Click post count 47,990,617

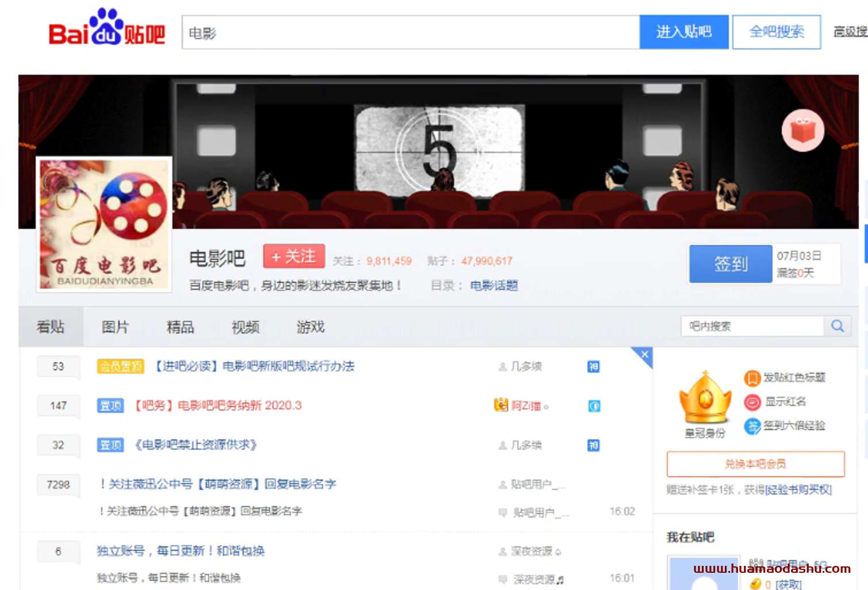pos(486,261)
